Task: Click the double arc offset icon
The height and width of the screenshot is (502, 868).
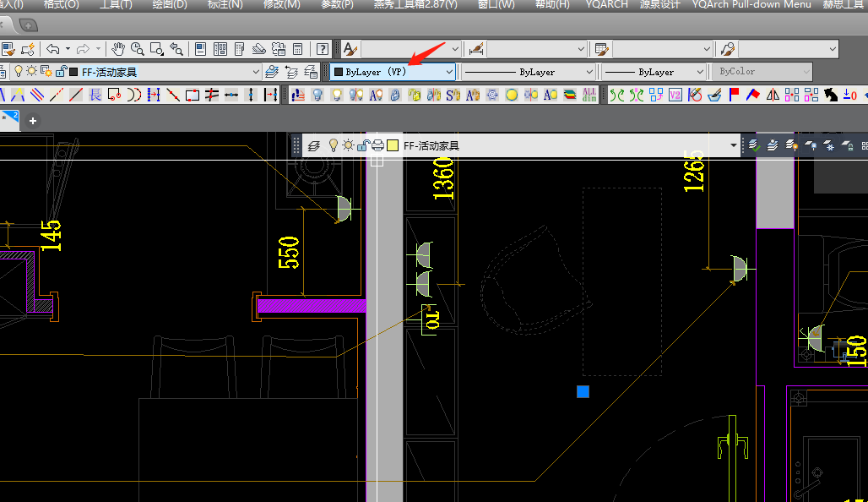Action: pyautogui.click(x=134, y=95)
